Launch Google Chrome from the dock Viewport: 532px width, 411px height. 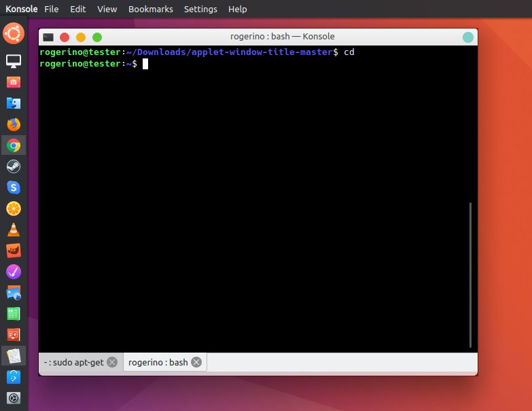click(14, 145)
